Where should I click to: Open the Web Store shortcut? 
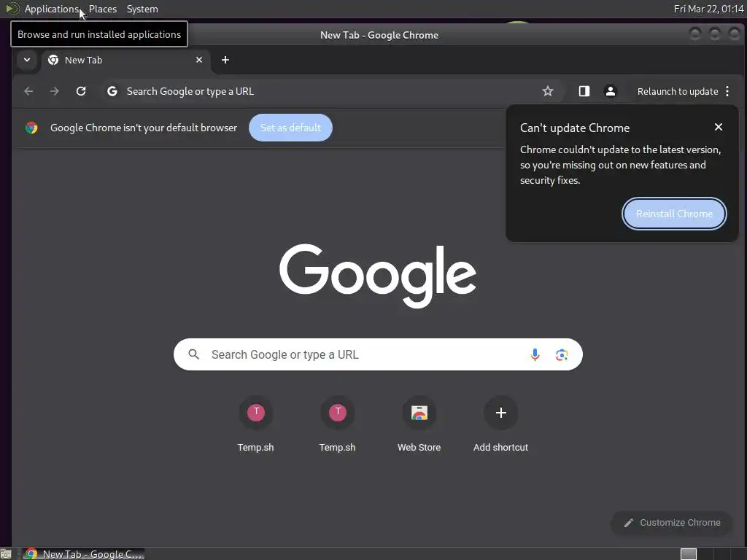pyautogui.click(x=419, y=424)
